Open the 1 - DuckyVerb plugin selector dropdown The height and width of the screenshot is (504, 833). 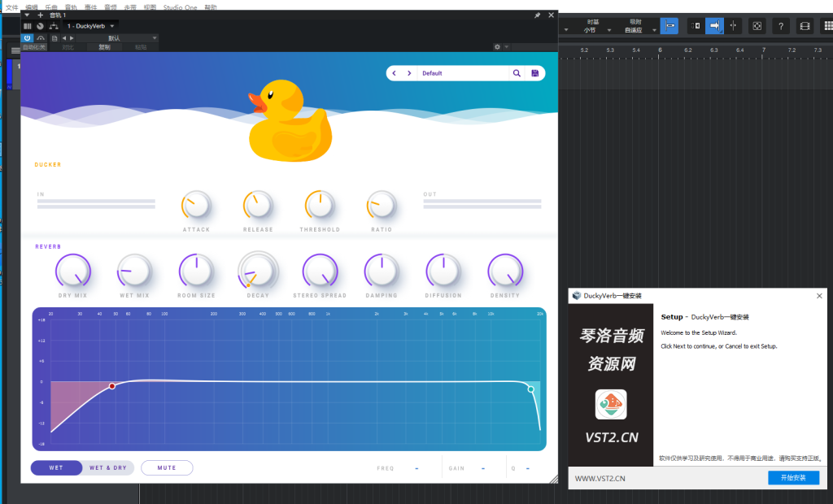(x=89, y=25)
